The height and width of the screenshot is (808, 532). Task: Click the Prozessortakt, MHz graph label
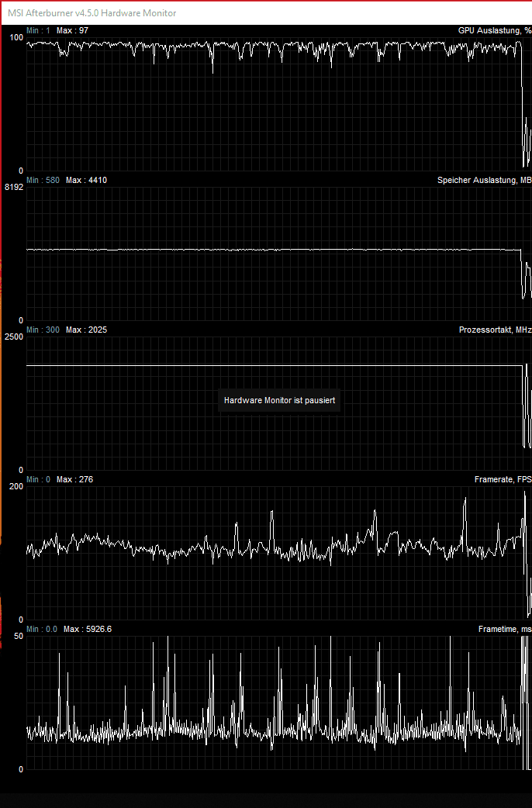coord(495,330)
